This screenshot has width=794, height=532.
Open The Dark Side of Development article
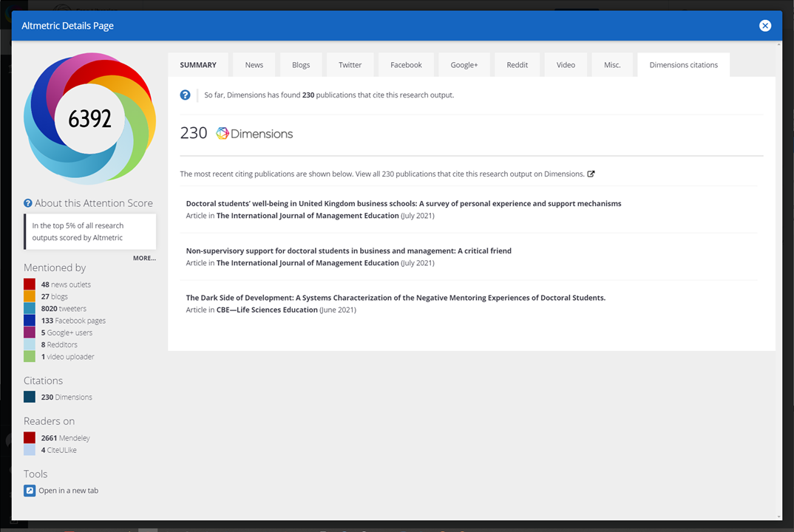coord(395,297)
